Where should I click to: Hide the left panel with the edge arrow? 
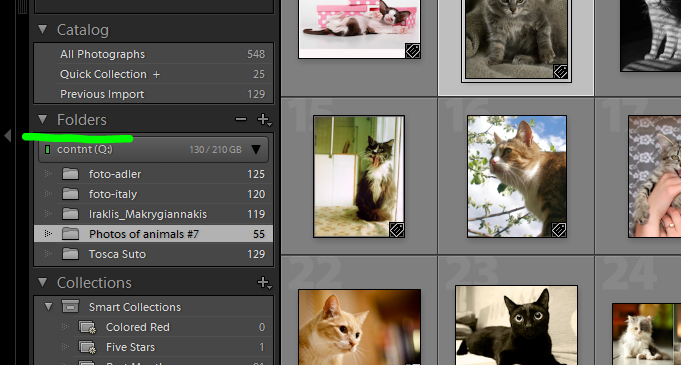click(x=7, y=135)
